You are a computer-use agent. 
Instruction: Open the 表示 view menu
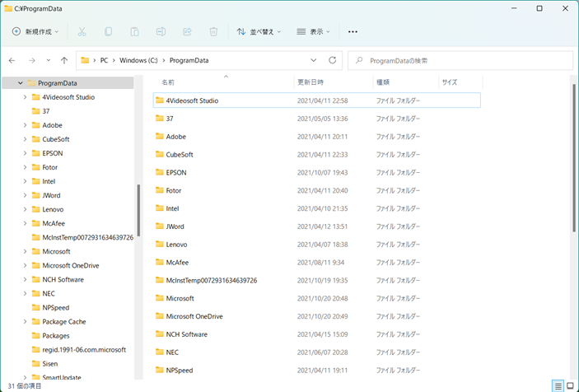click(314, 32)
